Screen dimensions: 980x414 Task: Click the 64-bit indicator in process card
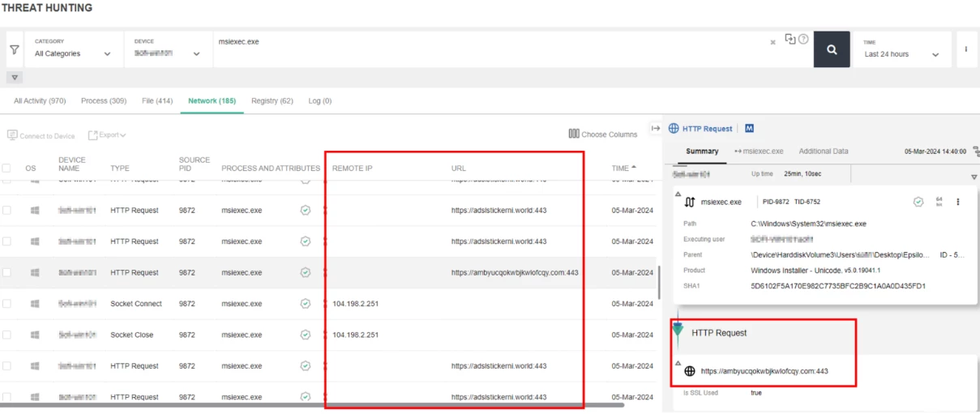[939, 202]
